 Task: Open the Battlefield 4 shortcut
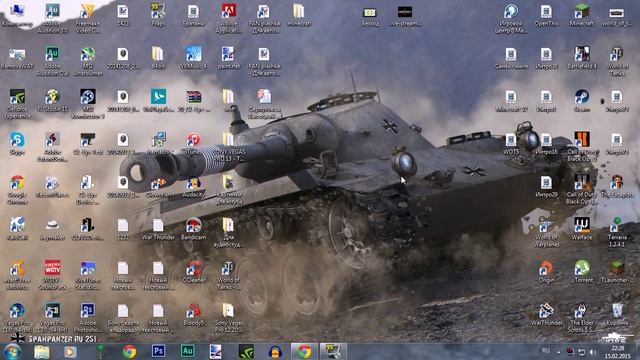tap(582, 58)
